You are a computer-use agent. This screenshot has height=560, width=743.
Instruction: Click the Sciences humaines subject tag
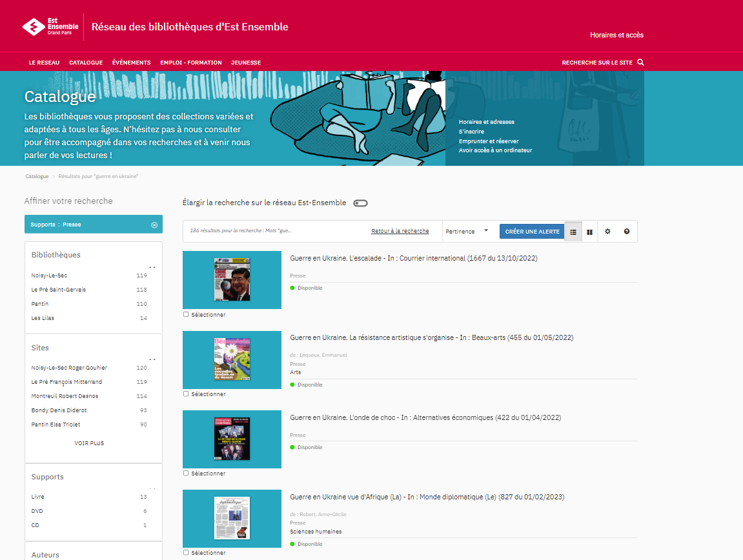click(x=316, y=532)
